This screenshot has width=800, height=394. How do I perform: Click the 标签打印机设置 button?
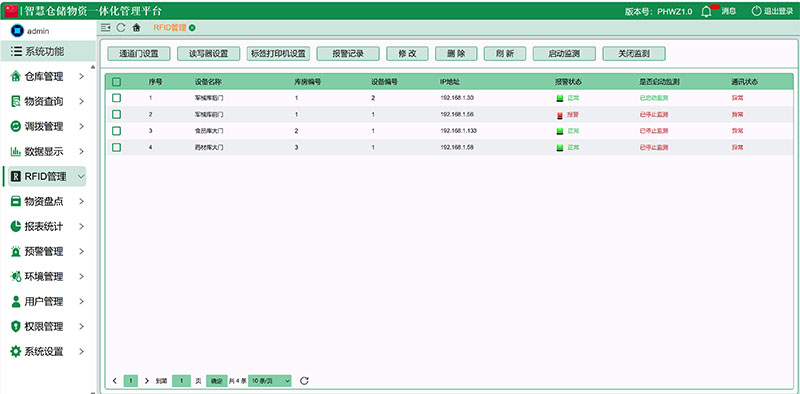point(278,54)
